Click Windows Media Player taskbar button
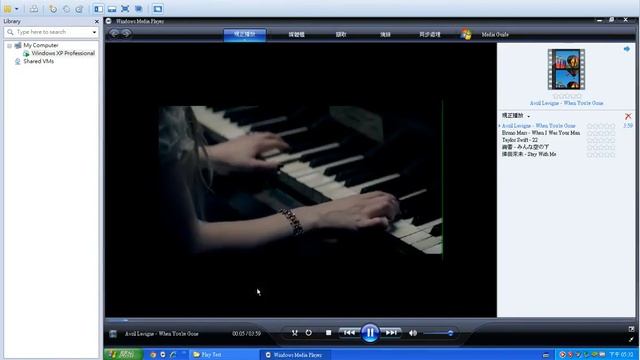 [x=295, y=355]
